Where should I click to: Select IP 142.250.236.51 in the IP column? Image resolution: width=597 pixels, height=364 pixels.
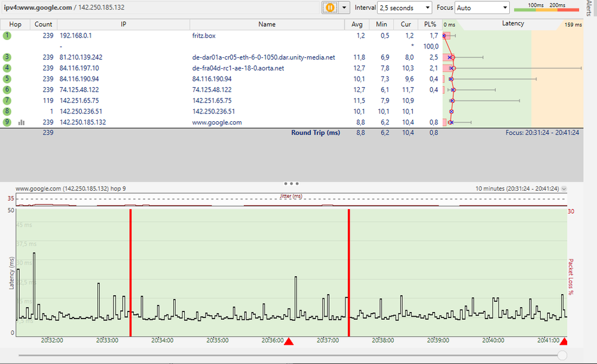tap(81, 112)
